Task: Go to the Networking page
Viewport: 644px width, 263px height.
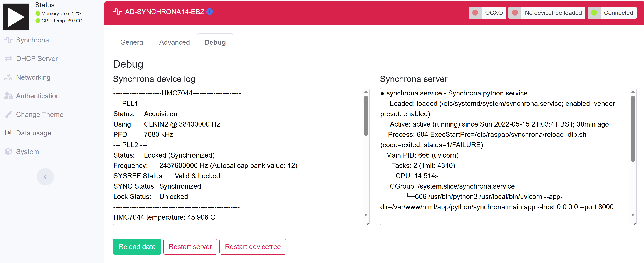Action: (33, 77)
